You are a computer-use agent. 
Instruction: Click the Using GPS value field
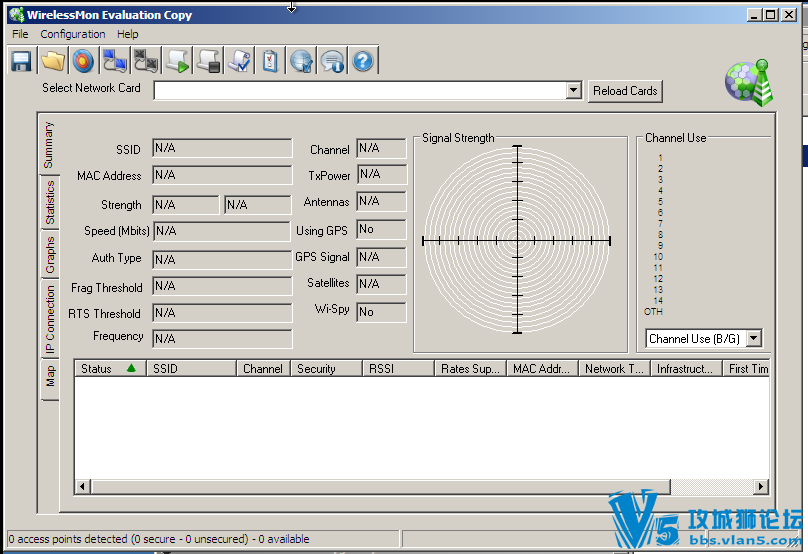click(381, 229)
